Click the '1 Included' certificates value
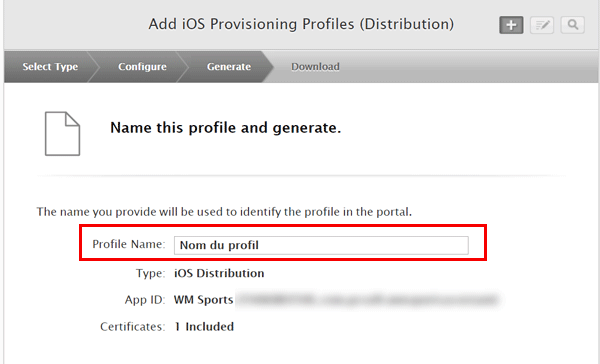This screenshot has width=600, height=364. point(204,326)
